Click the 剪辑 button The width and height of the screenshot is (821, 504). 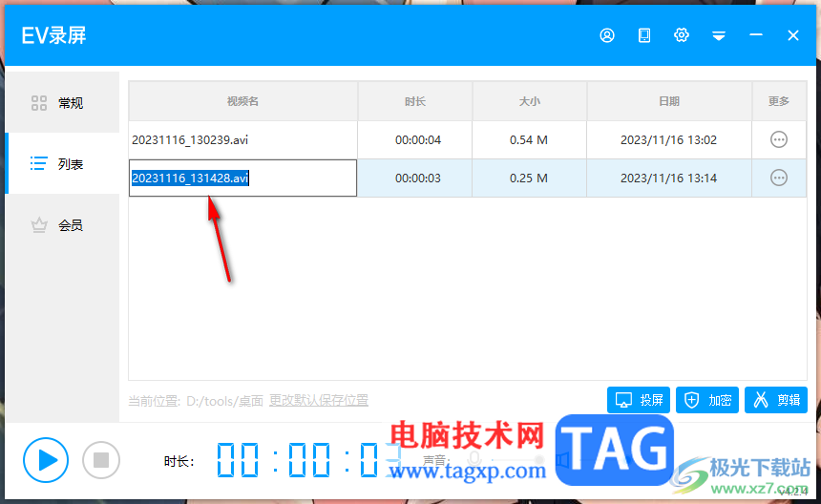pos(776,400)
